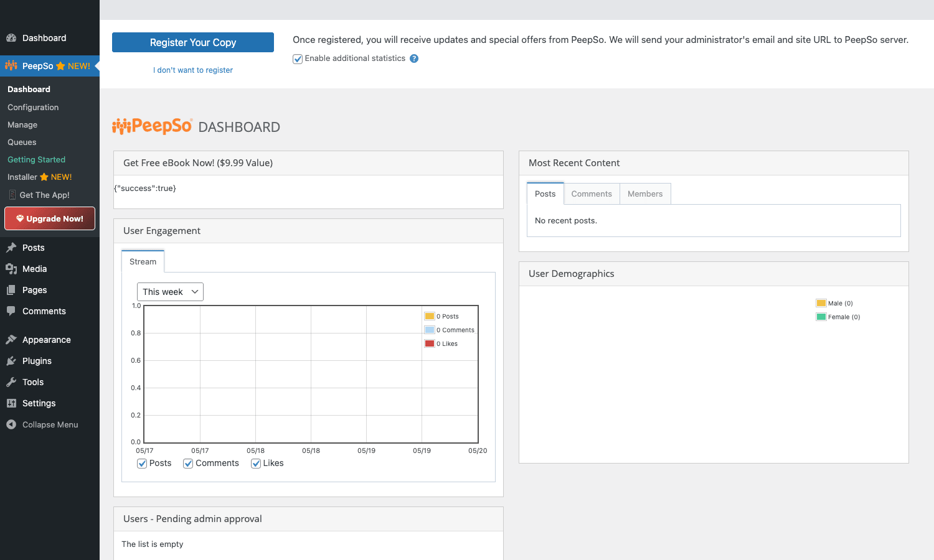Click the Upgrade Now! button
This screenshot has width=934, height=560.
[x=50, y=218]
